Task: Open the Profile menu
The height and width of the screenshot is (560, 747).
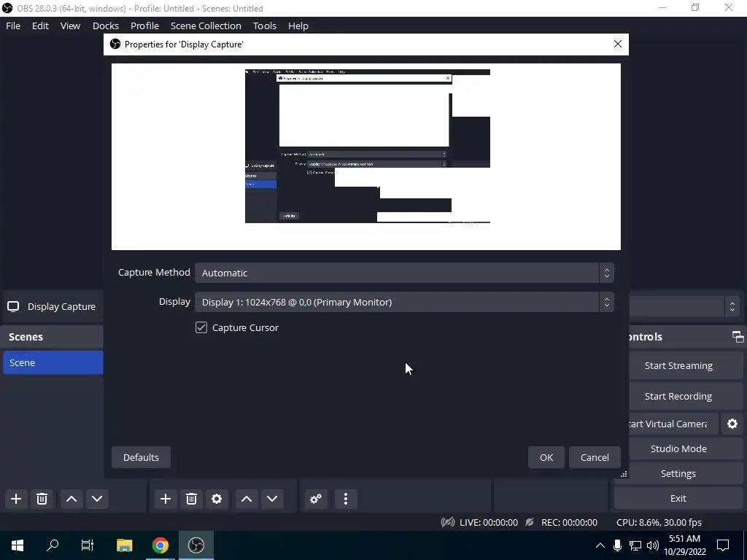Action: (x=144, y=26)
